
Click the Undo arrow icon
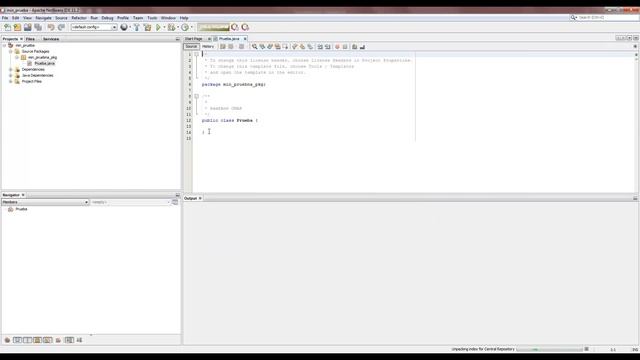click(51, 27)
